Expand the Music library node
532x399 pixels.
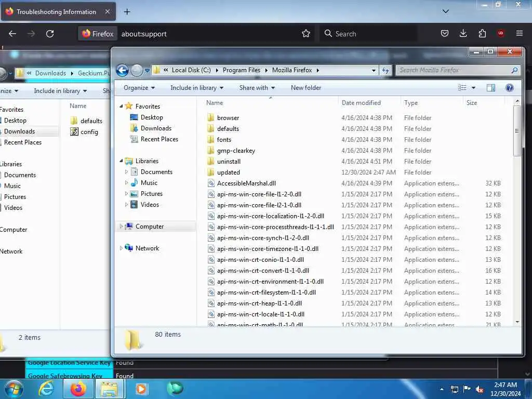click(x=127, y=183)
